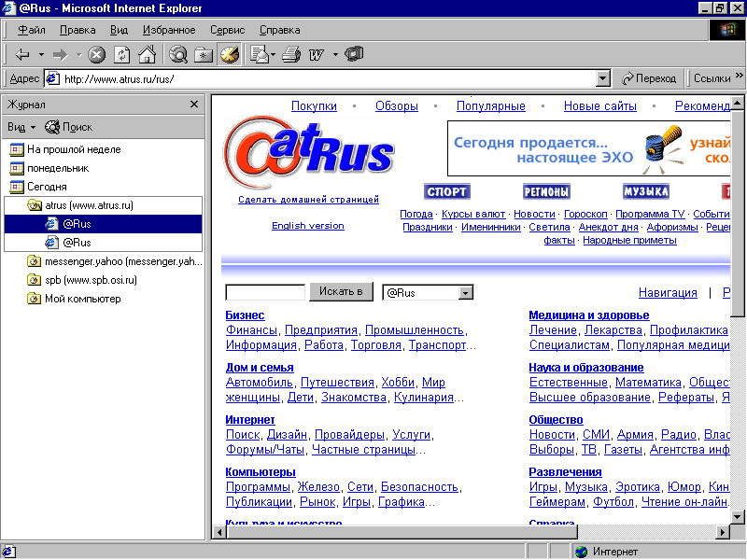Click the page icon in the address bar
Screen dimensions: 747x560
click(x=52, y=78)
